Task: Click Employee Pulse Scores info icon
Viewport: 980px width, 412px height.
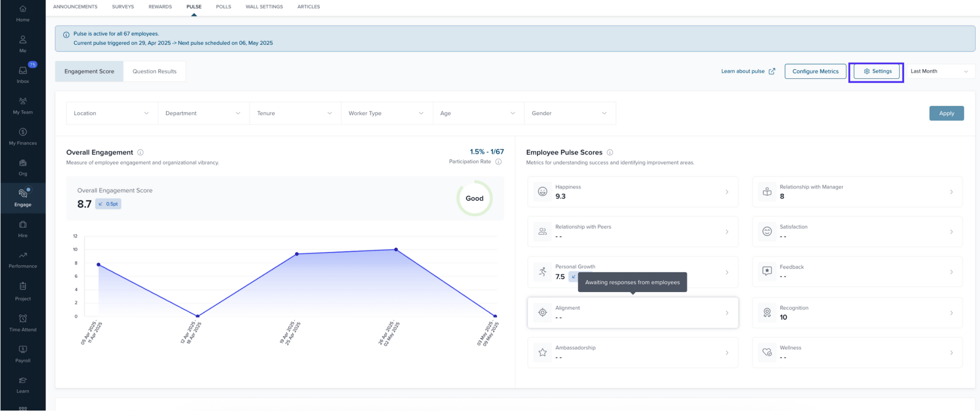Action: coord(610,153)
